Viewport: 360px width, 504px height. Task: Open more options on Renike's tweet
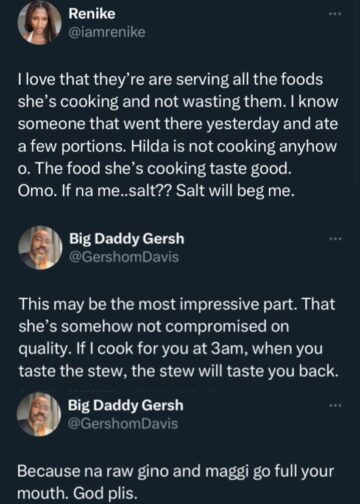pyautogui.click(x=335, y=14)
